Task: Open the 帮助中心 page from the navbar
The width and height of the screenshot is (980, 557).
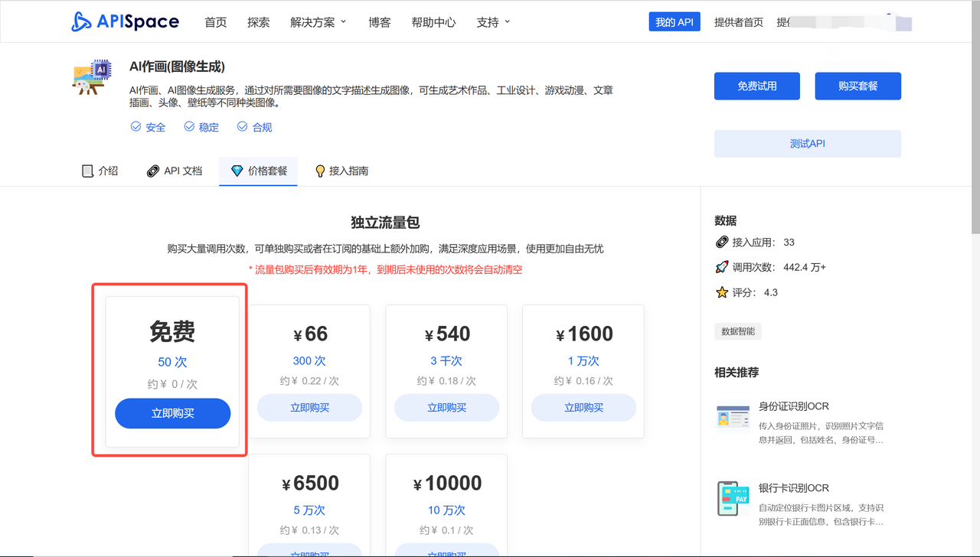Action: pos(433,21)
